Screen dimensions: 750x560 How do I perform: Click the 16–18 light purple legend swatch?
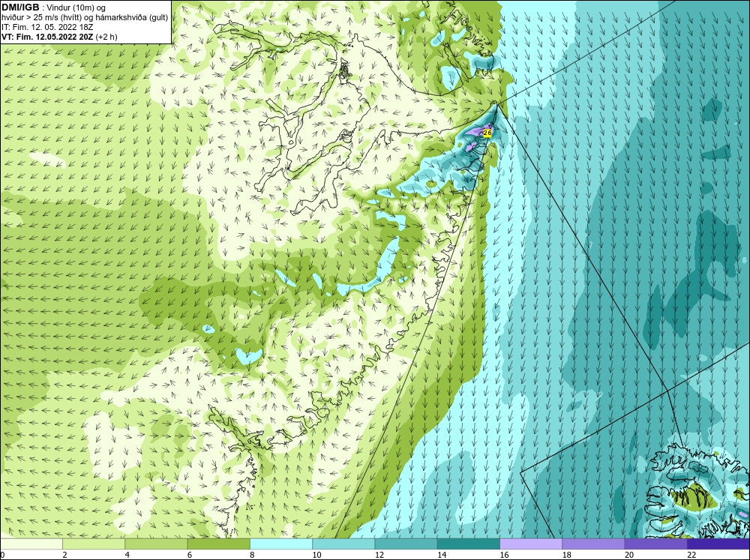pyautogui.click(x=531, y=544)
